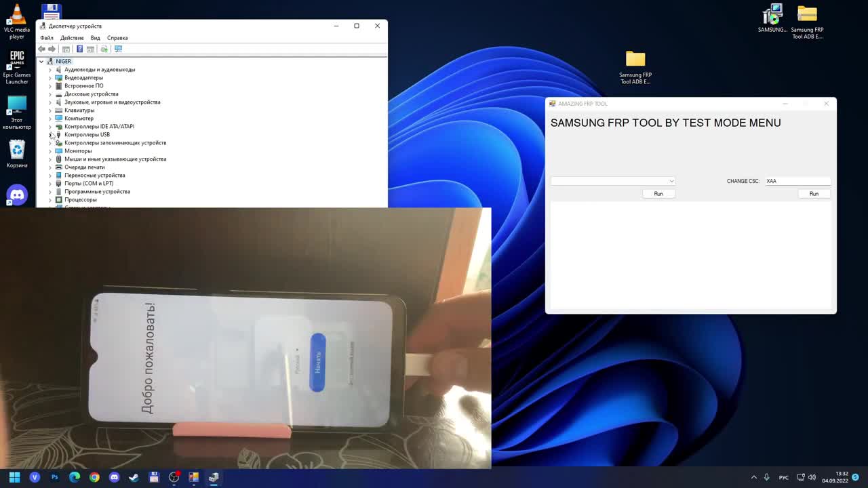Open Google Chrome from the taskbar
The image size is (868, 488).
94,477
